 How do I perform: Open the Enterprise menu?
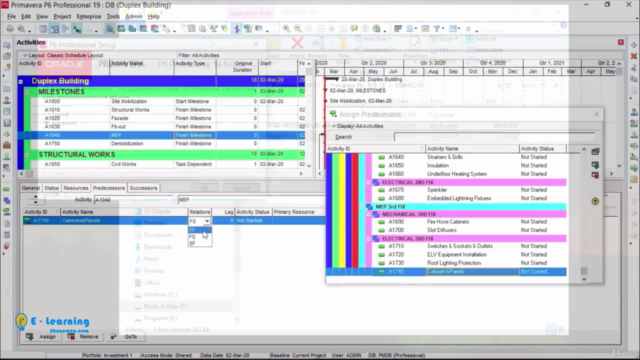[x=89, y=16]
